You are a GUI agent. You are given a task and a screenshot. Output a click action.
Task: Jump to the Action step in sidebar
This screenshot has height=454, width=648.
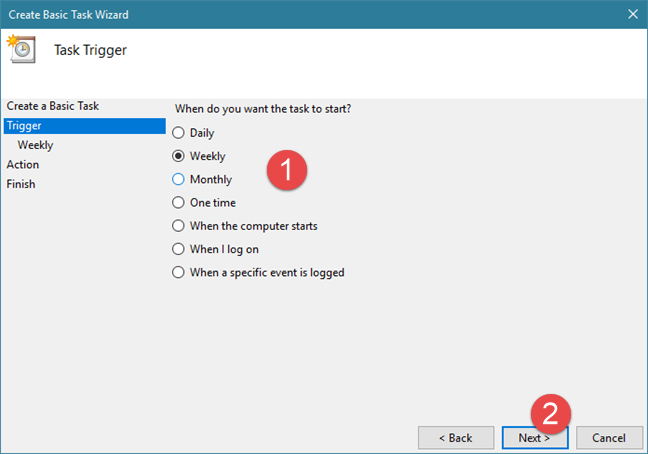[23, 164]
